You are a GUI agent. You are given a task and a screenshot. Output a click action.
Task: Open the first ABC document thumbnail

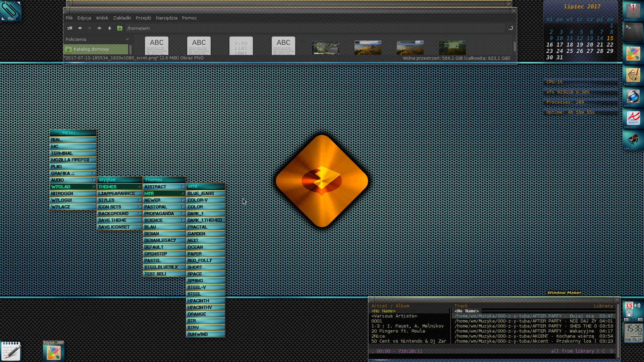(157, 46)
